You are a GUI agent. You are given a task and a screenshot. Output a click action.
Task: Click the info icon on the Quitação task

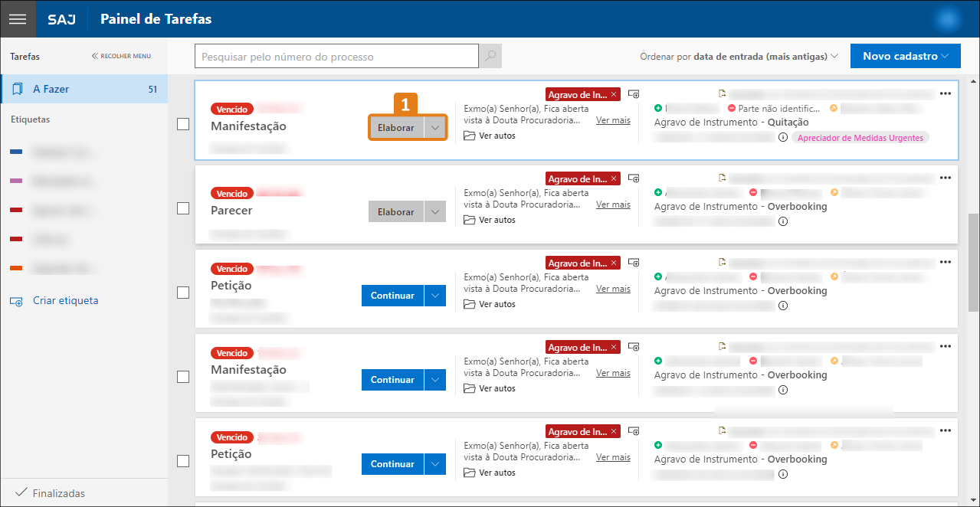pyautogui.click(x=783, y=138)
